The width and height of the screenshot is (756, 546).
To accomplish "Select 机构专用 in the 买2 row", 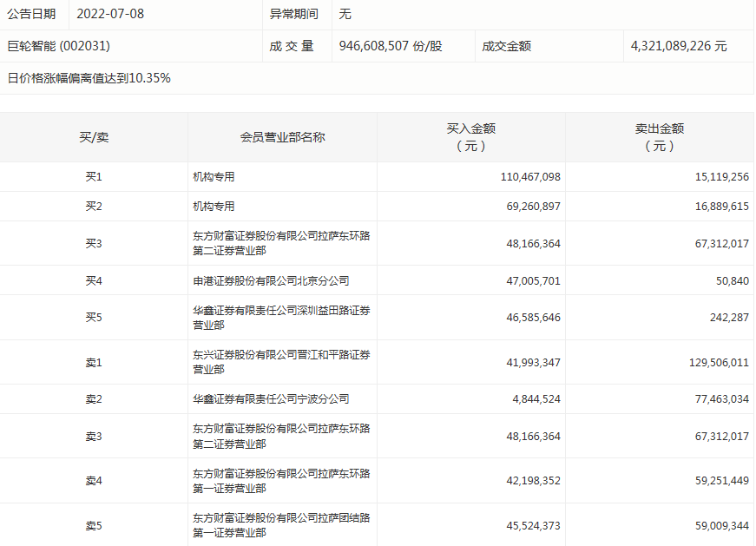I will point(214,207).
